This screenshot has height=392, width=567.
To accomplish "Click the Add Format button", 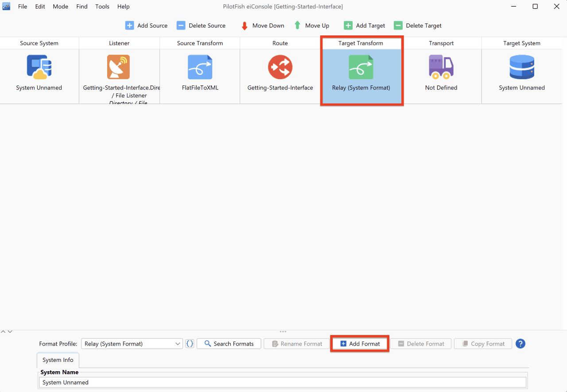I will pos(360,344).
